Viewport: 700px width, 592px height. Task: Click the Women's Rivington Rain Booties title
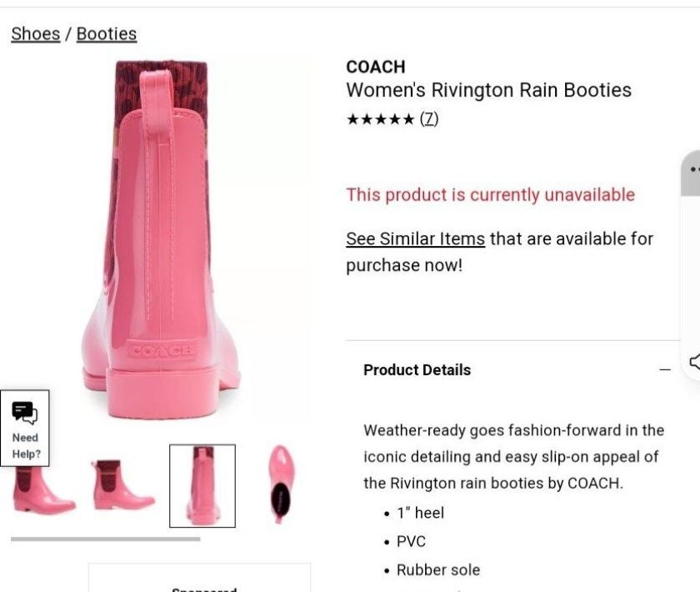tap(489, 90)
